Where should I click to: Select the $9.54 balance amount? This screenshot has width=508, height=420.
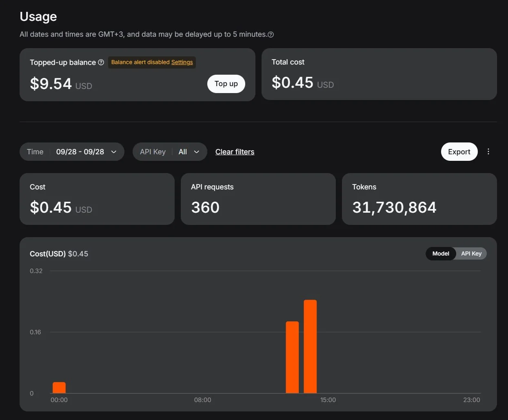coord(51,84)
